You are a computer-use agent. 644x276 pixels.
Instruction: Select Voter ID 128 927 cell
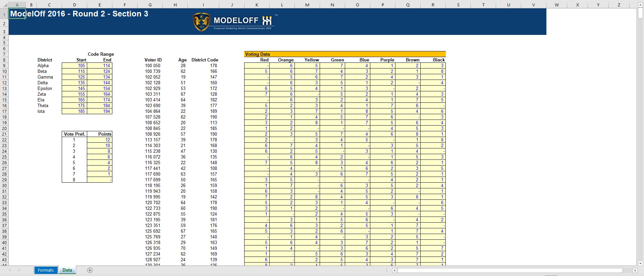(153, 260)
